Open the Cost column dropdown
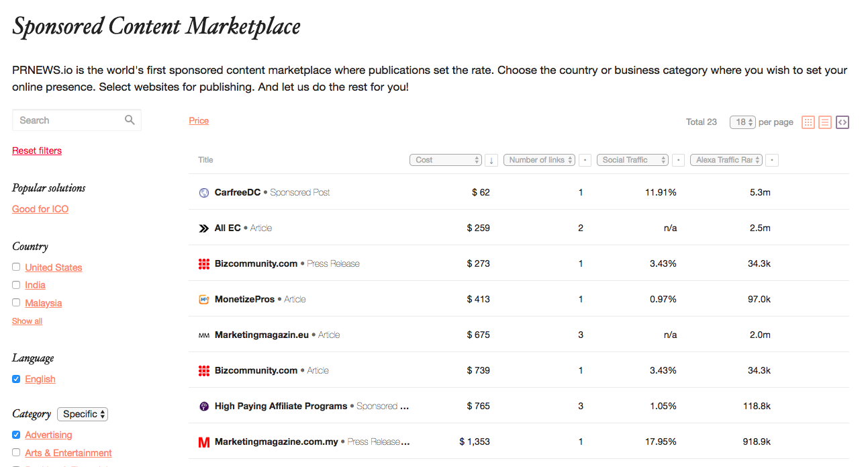Image resolution: width=868 pixels, height=467 pixels. tap(446, 160)
